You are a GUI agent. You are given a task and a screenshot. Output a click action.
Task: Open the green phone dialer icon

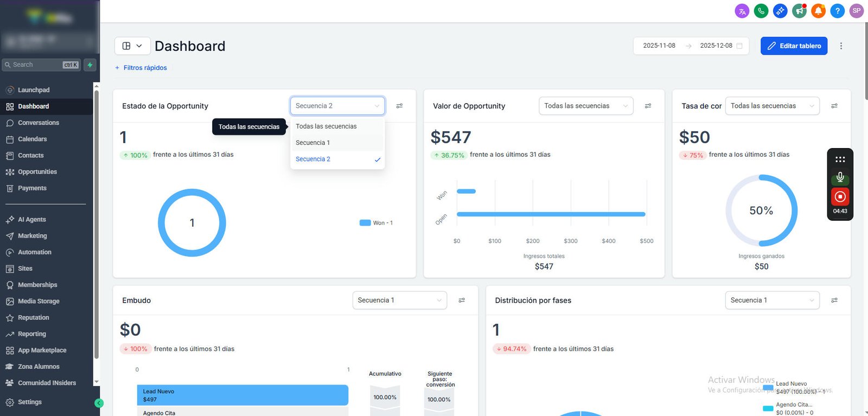point(761,11)
